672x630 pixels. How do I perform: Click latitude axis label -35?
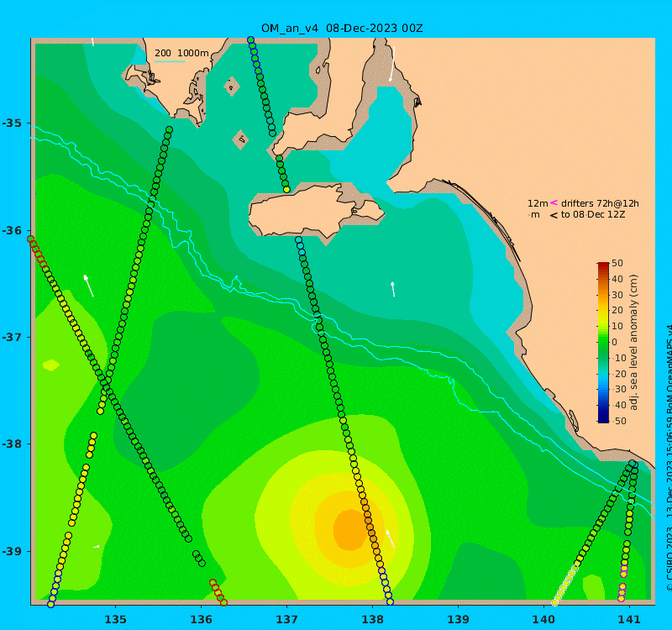(12, 123)
